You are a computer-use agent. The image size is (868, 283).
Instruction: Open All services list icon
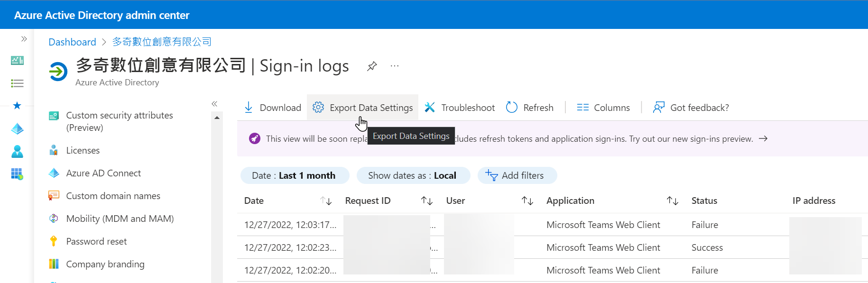[17, 83]
